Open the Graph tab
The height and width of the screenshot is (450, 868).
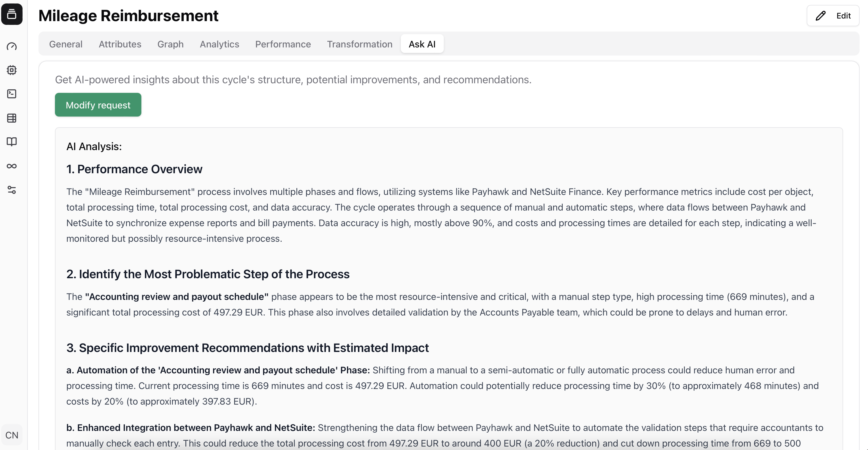(171, 44)
